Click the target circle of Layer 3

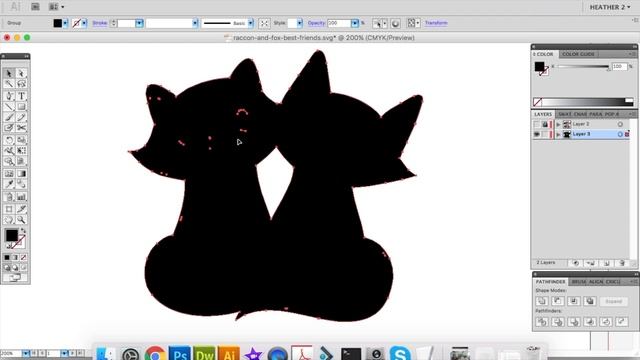(x=620, y=134)
